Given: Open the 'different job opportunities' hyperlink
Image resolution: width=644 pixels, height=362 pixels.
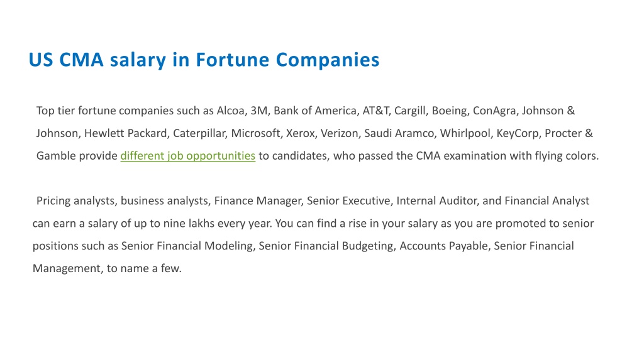Looking at the screenshot, I should click(x=187, y=156).
